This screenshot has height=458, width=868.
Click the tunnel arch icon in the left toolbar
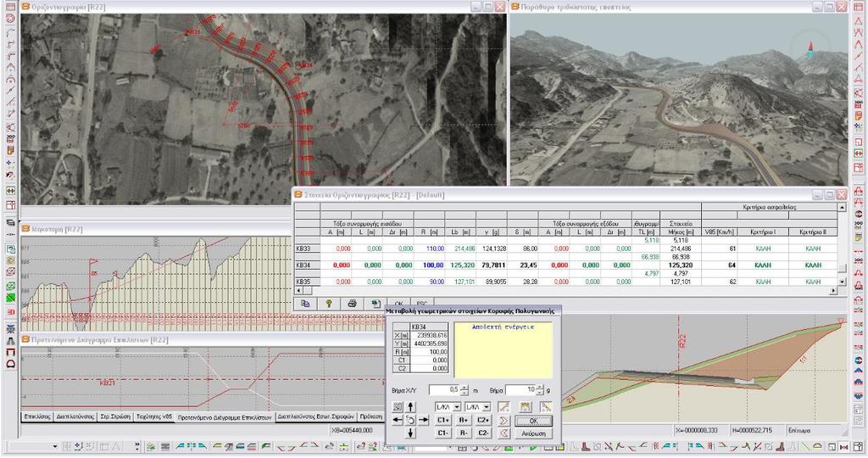(x=10, y=364)
